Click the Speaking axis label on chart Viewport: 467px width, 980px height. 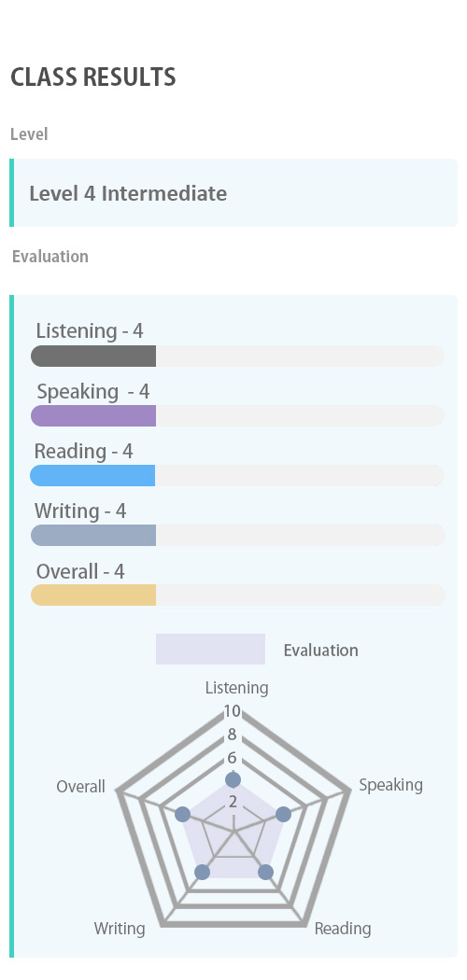(x=390, y=785)
